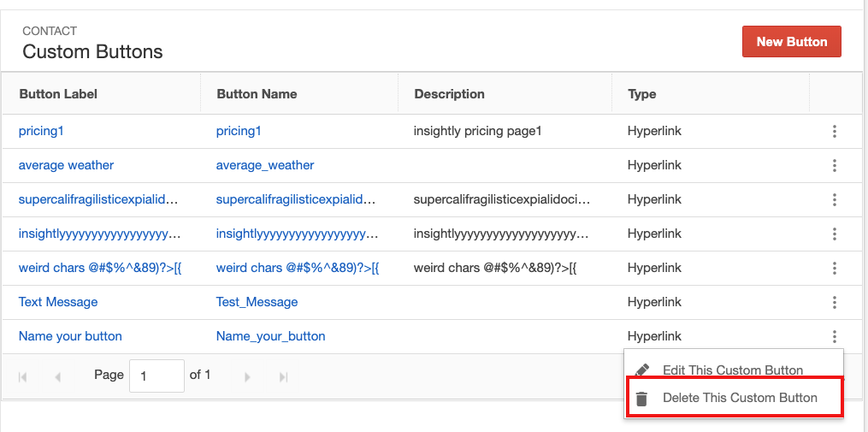Open average_weather name link
The width and height of the screenshot is (868, 432).
point(264,165)
